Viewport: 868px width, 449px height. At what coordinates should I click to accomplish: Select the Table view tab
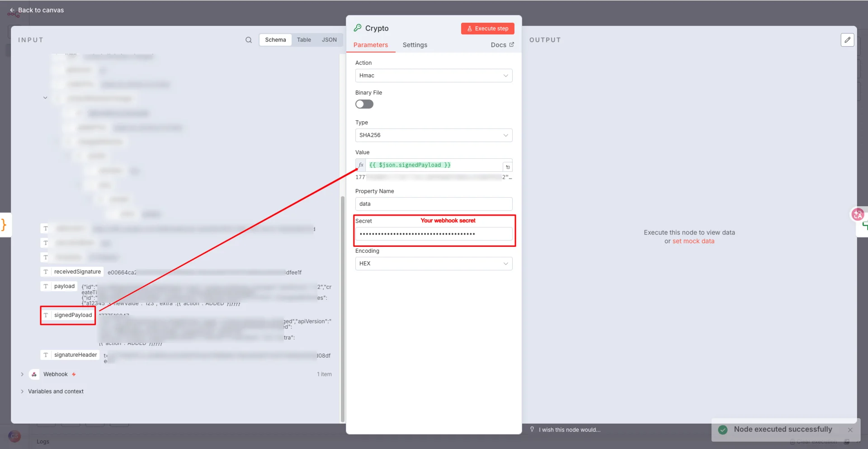point(304,40)
